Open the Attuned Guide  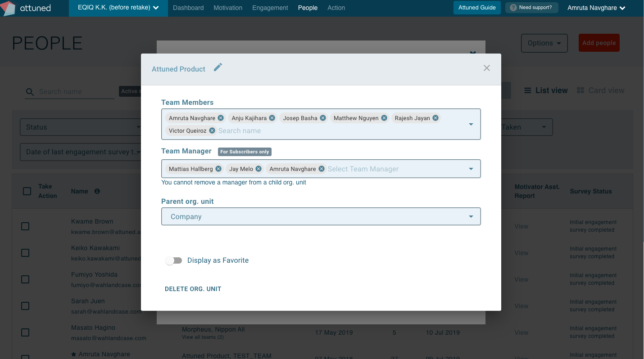(477, 8)
